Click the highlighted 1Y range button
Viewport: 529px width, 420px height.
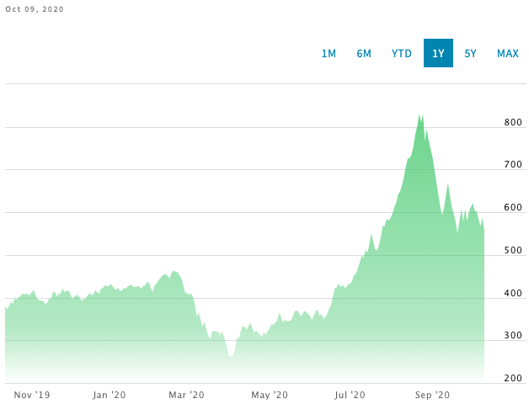click(438, 53)
